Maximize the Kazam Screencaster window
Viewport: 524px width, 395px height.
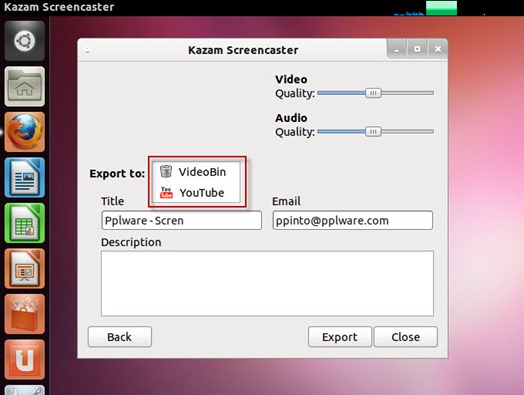(x=417, y=49)
